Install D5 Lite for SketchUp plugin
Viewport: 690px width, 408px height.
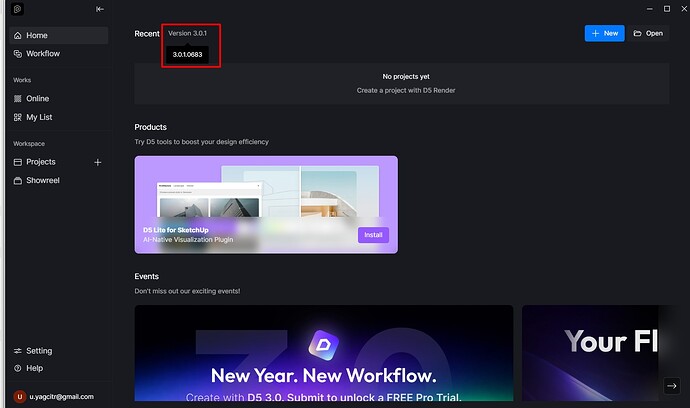click(x=373, y=235)
